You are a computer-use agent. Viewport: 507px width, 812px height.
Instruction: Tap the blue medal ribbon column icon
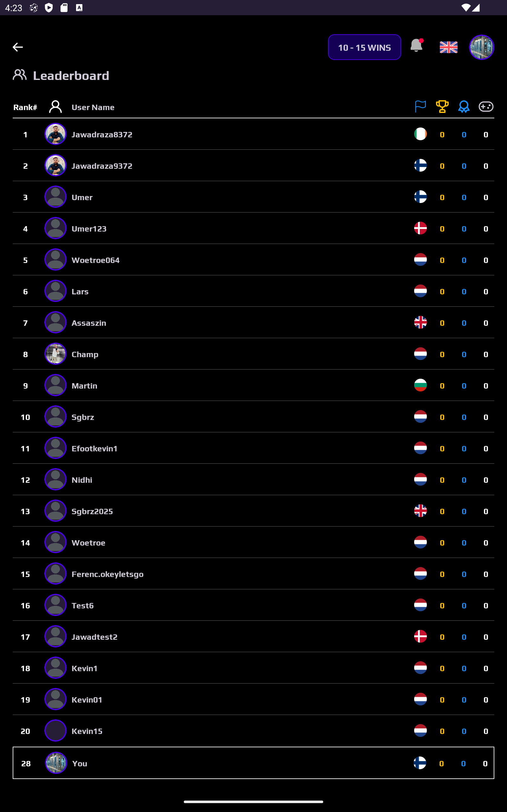point(464,107)
